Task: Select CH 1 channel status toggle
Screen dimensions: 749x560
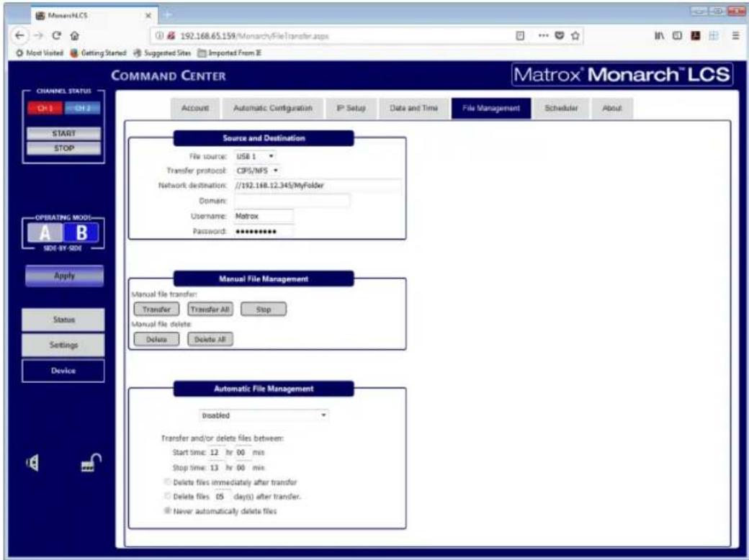Action: (45, 109)
